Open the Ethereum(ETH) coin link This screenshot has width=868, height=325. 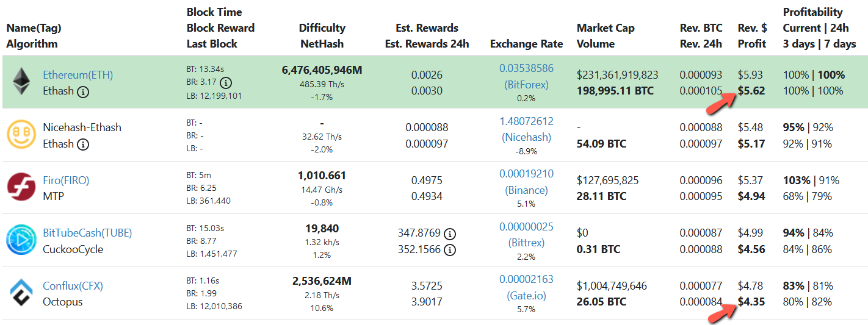(78, 75)
